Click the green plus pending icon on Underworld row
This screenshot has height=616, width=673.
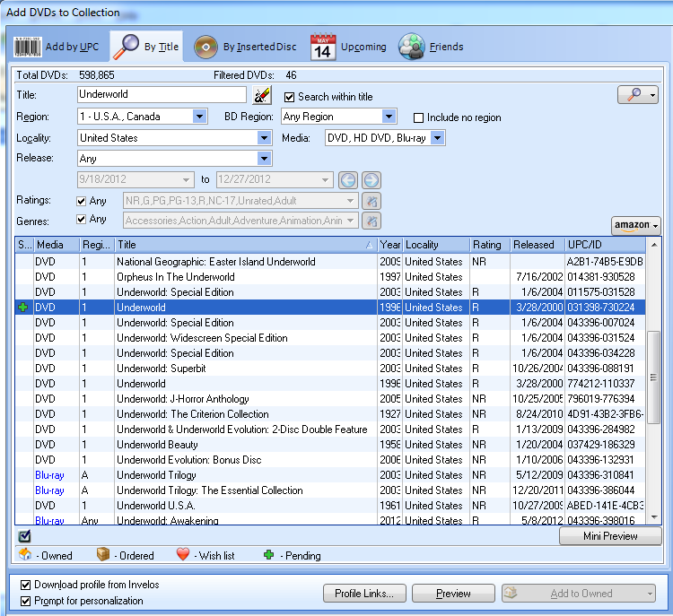tap(23, 308)
